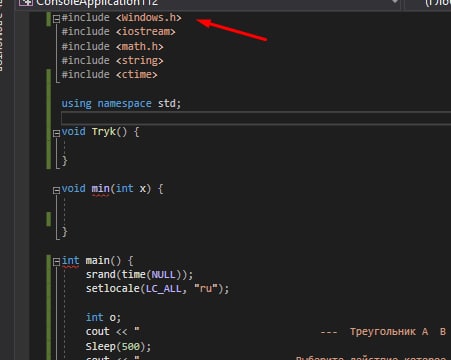The height and width of the screenshot is (360, 451).
Task: Collapse the Tryk function outline toggle
Action: click(56, 133)
